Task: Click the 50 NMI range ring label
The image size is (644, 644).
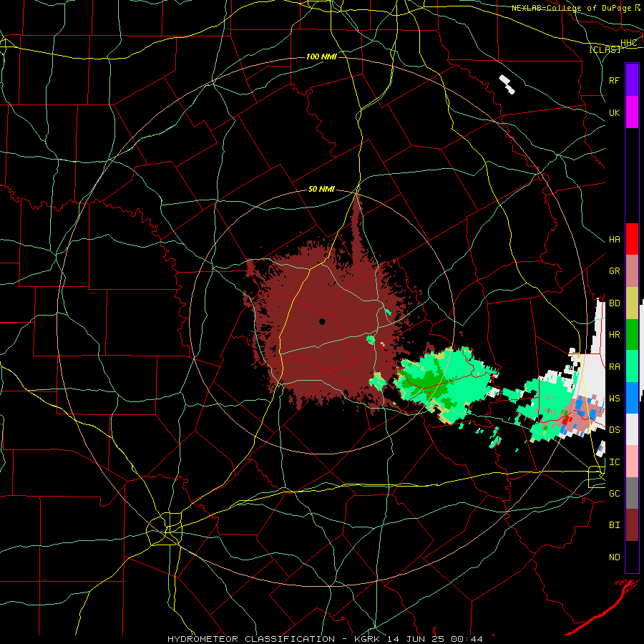Action: click(321, 189)
